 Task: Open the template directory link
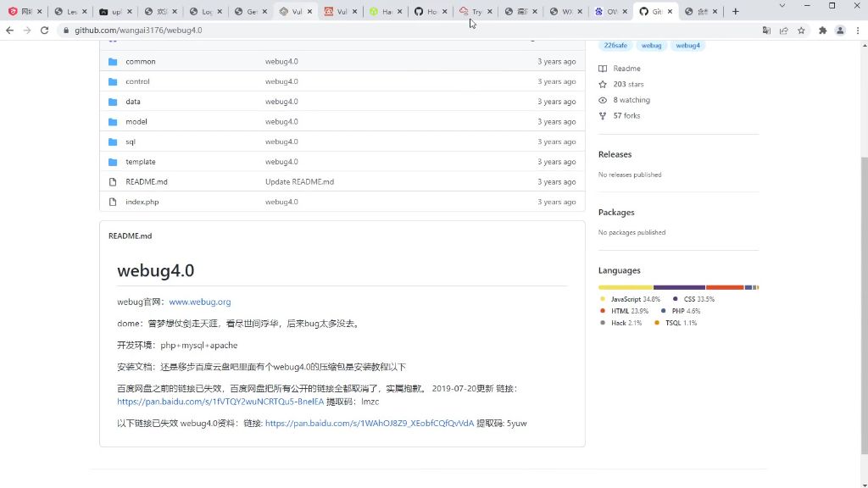pos(141,162)
